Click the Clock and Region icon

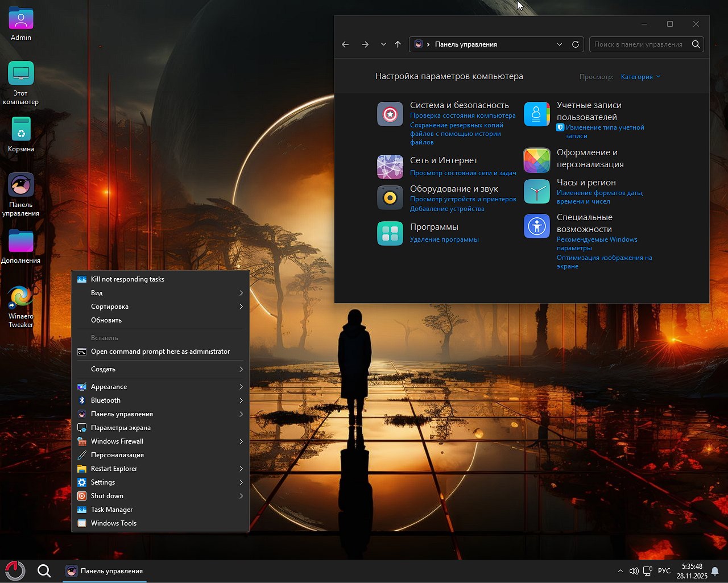(x=536, y=192)
